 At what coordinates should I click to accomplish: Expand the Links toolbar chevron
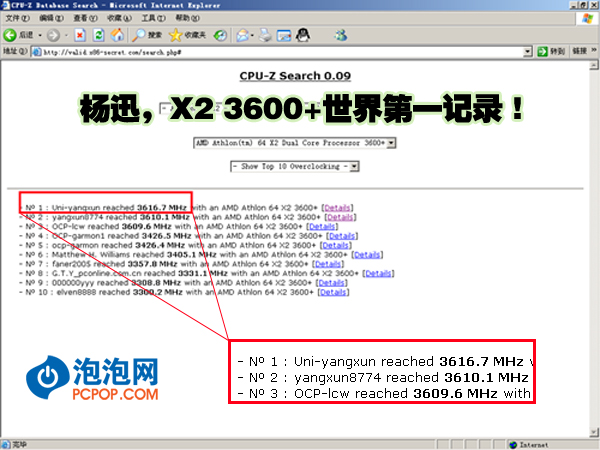pos(593,50)
